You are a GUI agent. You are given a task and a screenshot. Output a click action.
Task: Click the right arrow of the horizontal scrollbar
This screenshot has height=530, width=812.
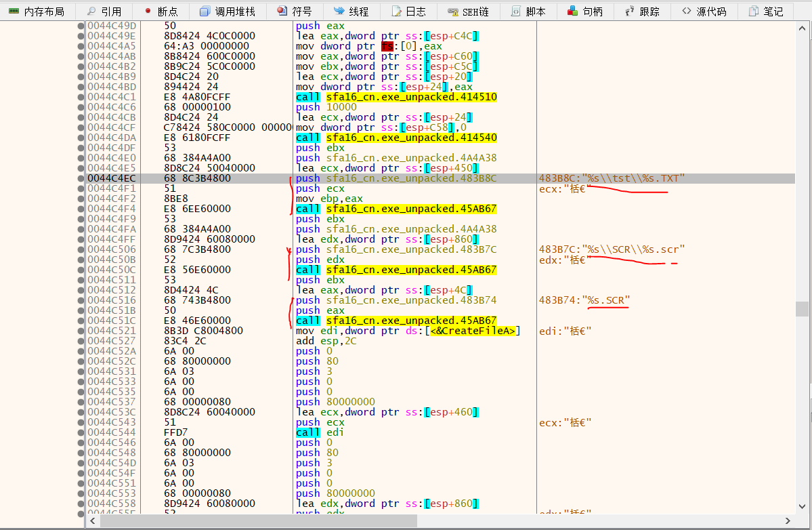point(786,520)
